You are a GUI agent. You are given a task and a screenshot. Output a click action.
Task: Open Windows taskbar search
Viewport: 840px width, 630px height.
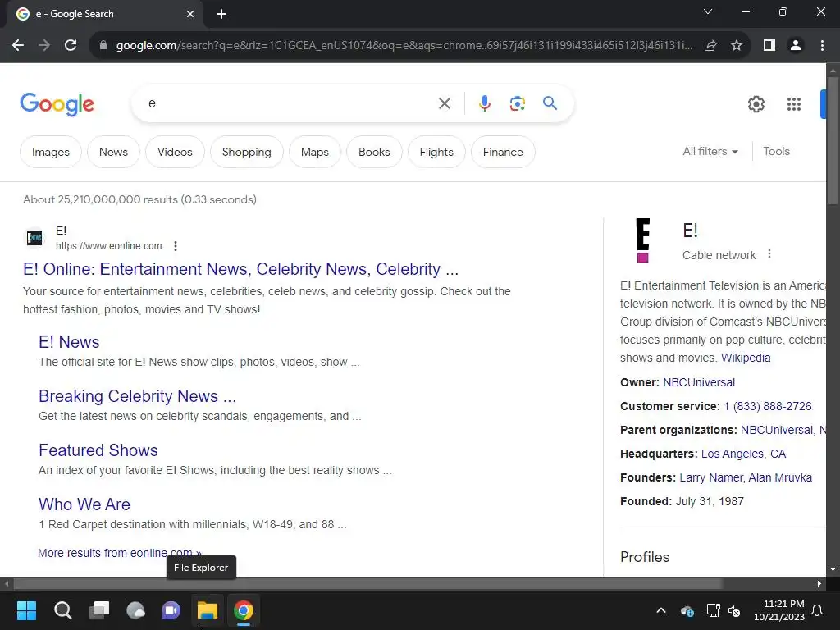[62, 610]
